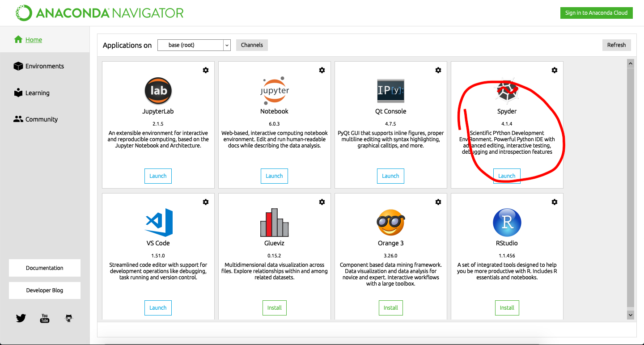Launch VS Code

(x=158, y=308)
